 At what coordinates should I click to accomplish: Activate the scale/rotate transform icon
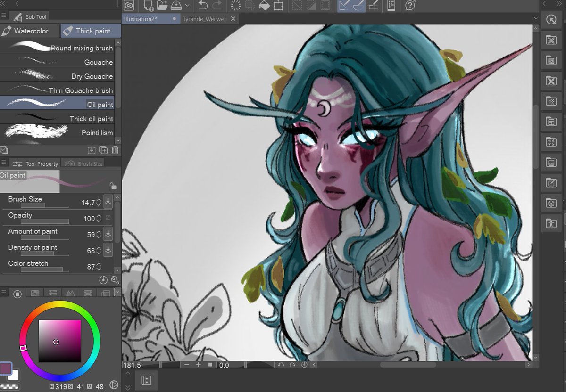[278, 6]
